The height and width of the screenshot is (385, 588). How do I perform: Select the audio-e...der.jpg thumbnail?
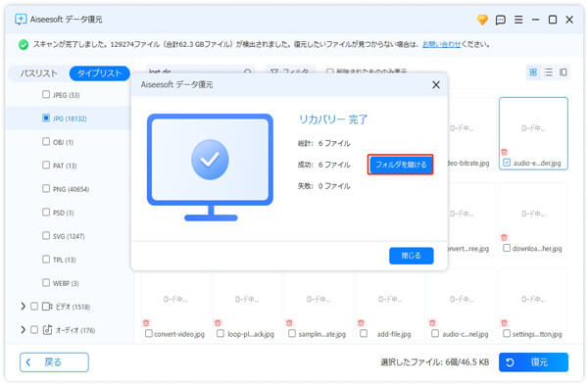533,133
